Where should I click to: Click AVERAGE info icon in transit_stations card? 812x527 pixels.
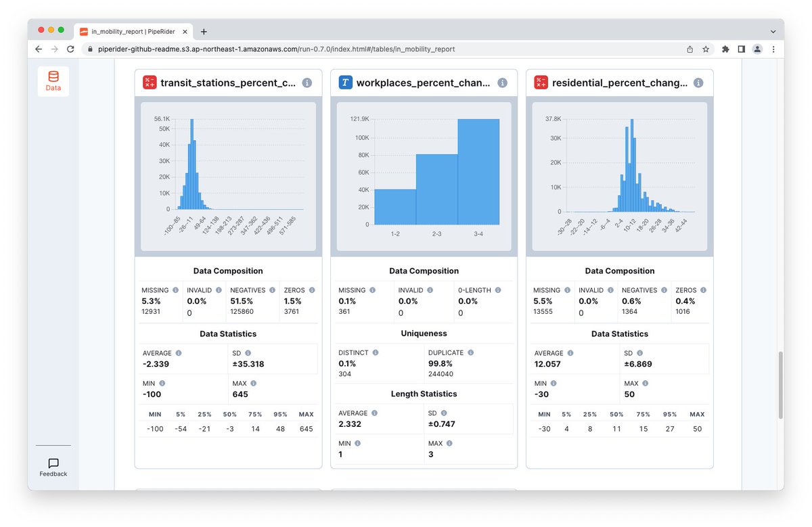179,353
